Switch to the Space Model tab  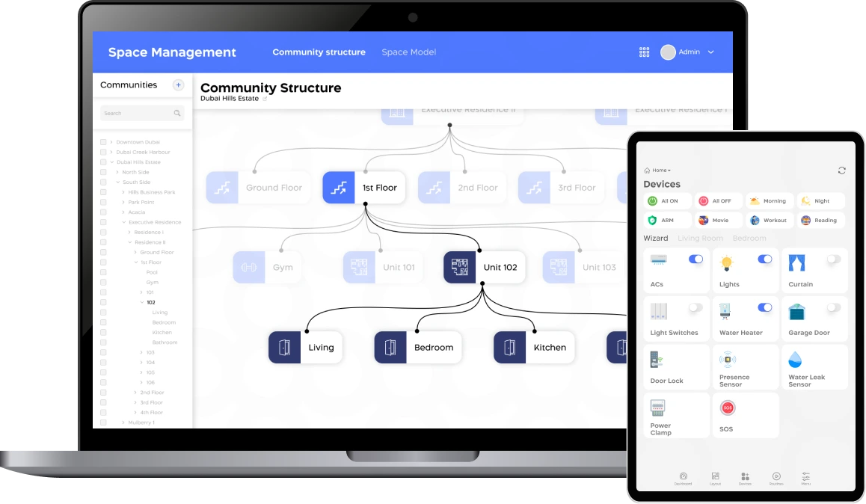pos(408,52)
